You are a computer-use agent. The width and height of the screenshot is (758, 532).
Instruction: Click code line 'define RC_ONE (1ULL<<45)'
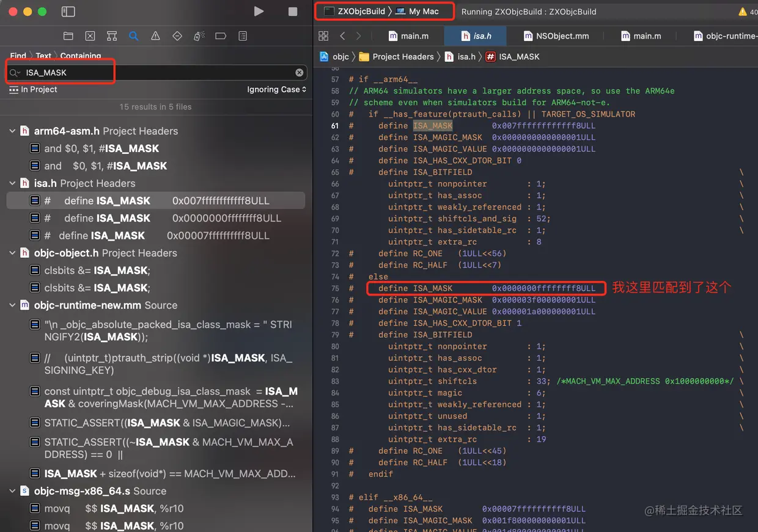[x=442, y=451]
